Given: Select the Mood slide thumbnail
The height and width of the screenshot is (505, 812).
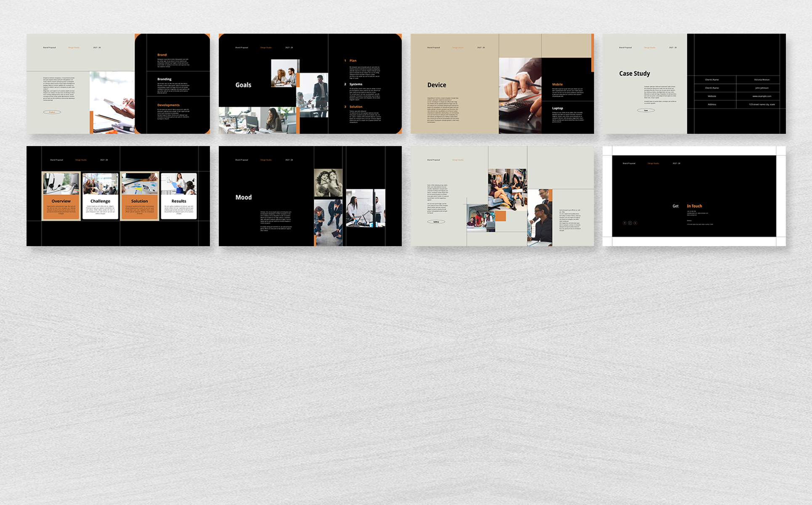Looking at the screenshot, I should 310,196.
